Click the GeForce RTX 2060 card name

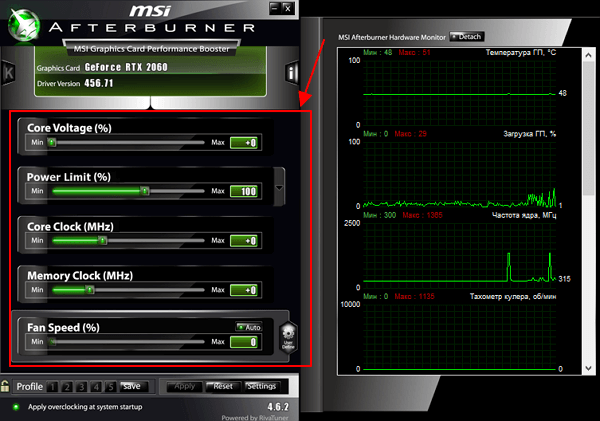(126, 67)
